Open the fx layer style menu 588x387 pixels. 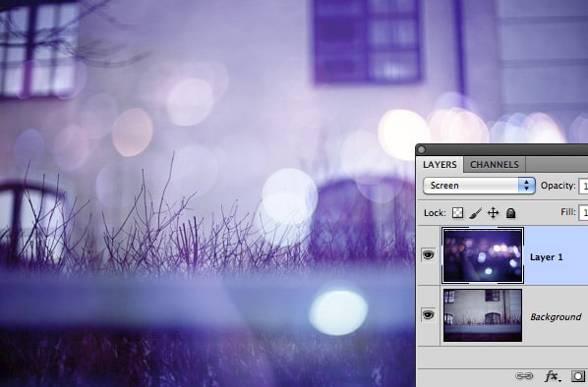(552, 376)
